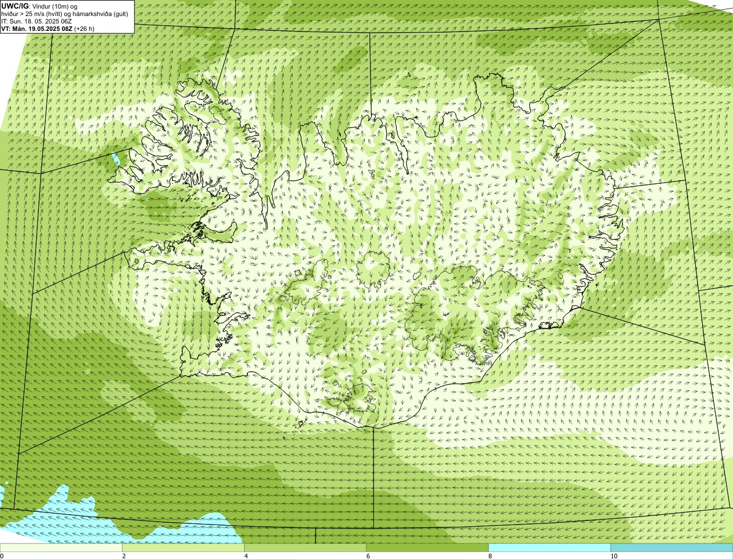This screenshot has height=560, width=733.
Task: Select the medium green 4–6 m/s color segment
Action: coord(305,548)
